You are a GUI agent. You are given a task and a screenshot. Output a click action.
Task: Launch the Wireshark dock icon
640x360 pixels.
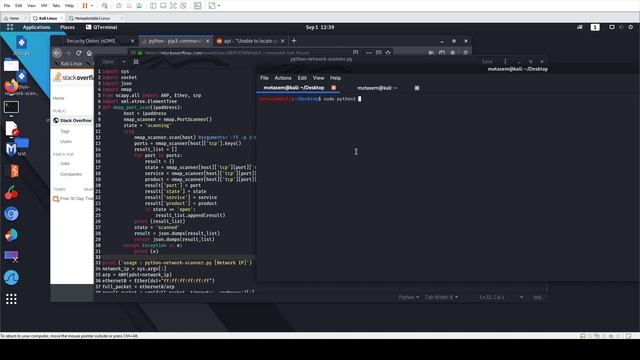[11, 278]
